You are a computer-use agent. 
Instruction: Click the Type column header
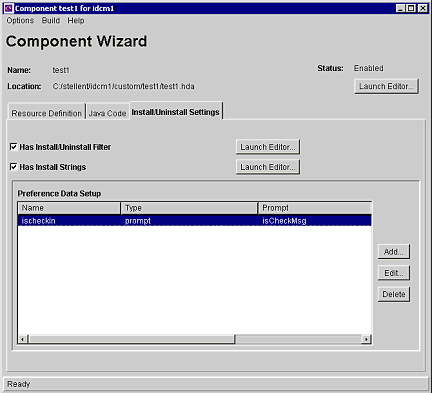189,208
